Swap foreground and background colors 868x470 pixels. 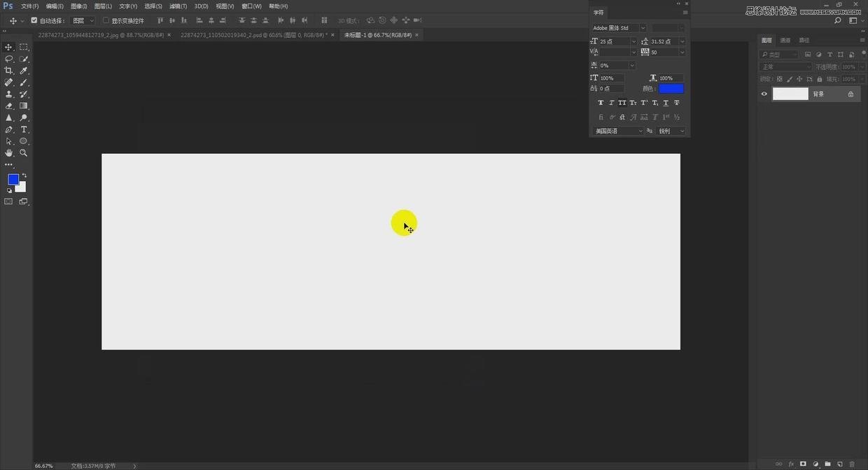tap(24, 176)
